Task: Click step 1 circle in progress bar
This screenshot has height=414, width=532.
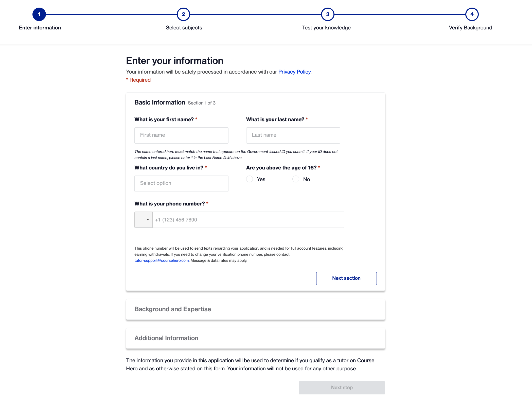Action: (x=39, y=14)
